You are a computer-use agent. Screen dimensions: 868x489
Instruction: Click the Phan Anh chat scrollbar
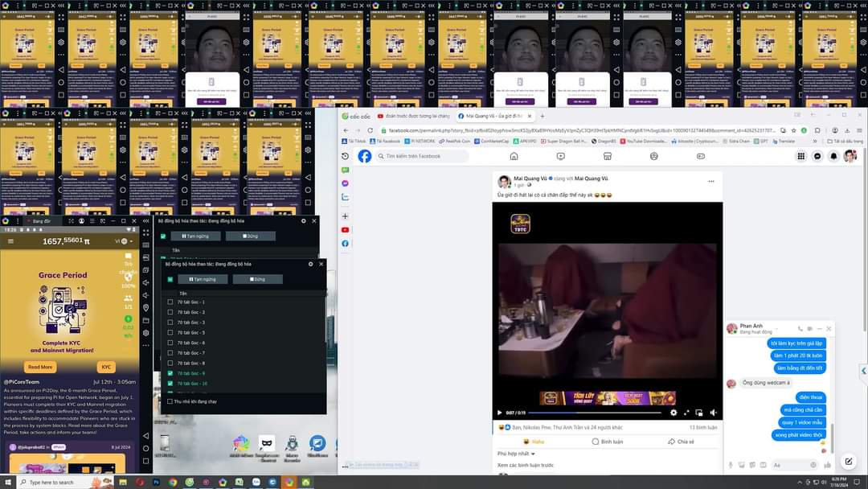(x=832, y=438)
